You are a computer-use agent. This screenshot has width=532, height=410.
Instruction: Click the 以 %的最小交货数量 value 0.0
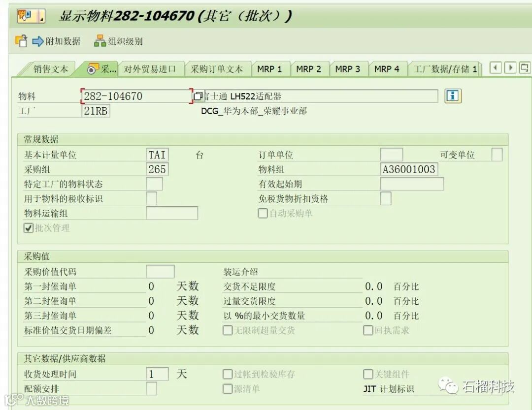tap(373, 315)
